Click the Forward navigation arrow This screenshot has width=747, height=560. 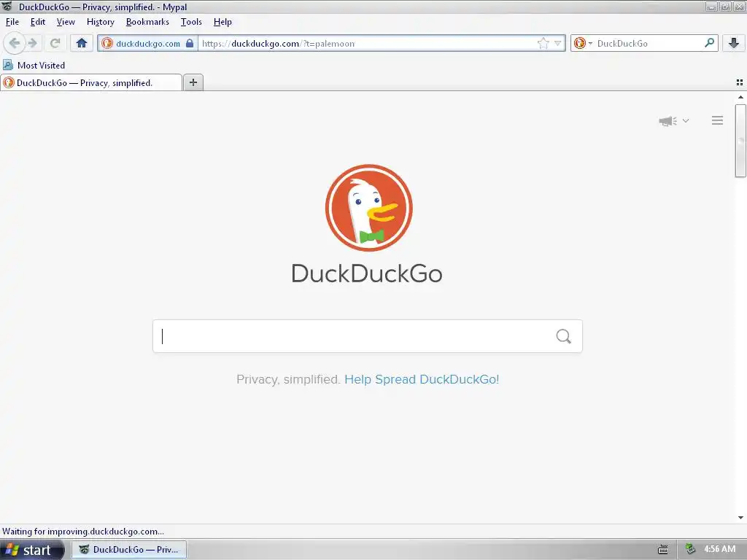click(33, 43)
